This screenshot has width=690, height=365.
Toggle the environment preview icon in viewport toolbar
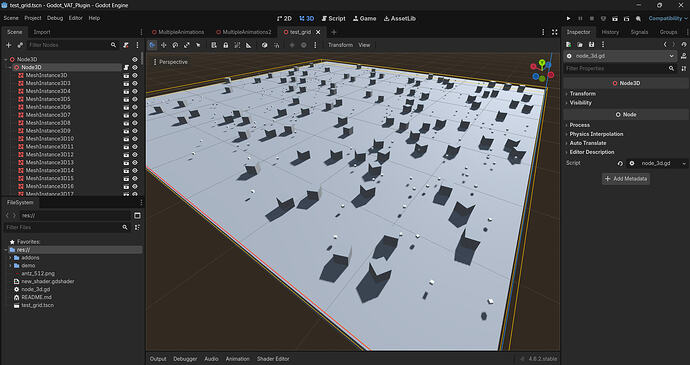tap(304, 45)
